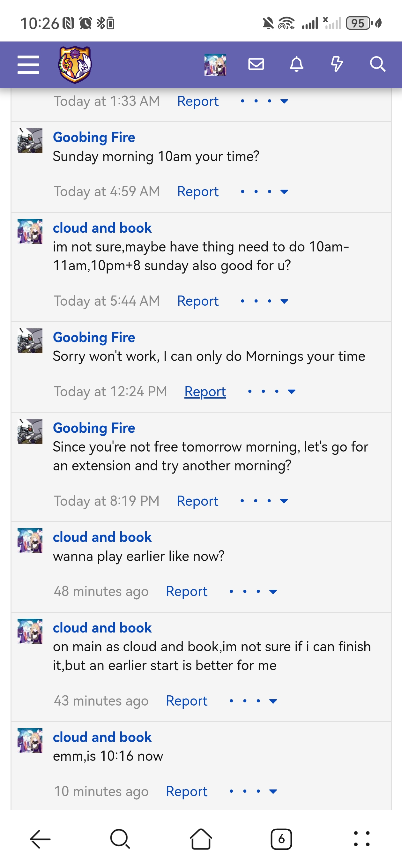Report the 12:24 PM Goobing Fire message
The width and height of the screenshot is (402, 868).
[x=205, y=392]
